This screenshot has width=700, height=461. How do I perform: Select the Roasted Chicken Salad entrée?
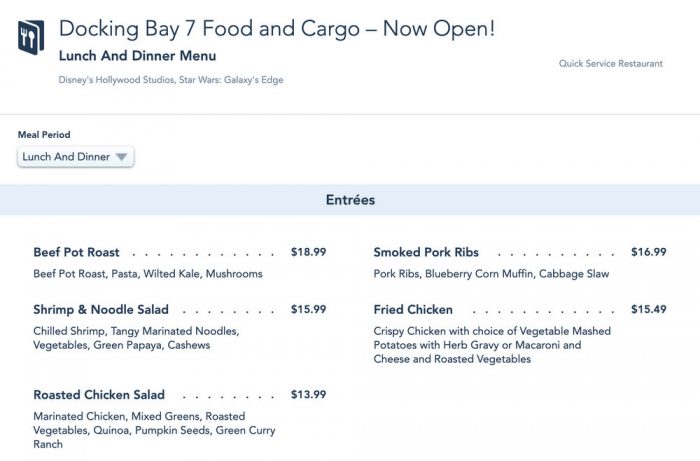tap(99, 395)
